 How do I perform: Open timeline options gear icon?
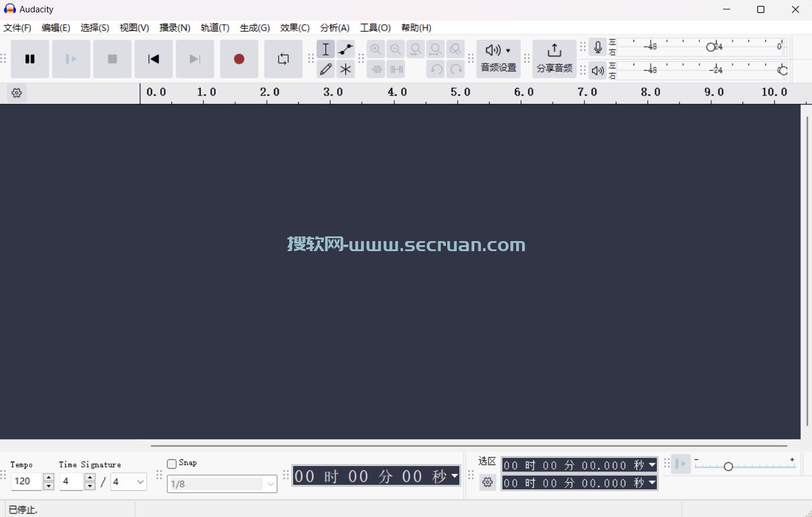[17, 93]
